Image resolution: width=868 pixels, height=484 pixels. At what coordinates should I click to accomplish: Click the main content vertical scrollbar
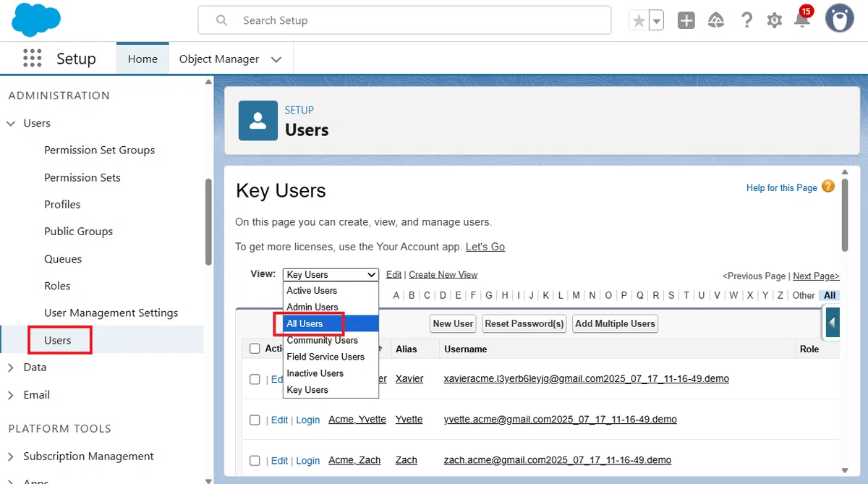click(845, 216)
